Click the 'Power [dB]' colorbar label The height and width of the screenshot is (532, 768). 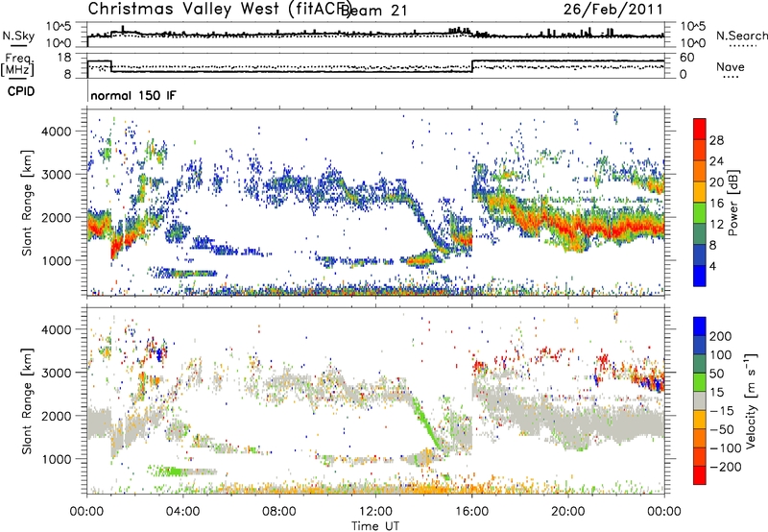pos(732,203)
